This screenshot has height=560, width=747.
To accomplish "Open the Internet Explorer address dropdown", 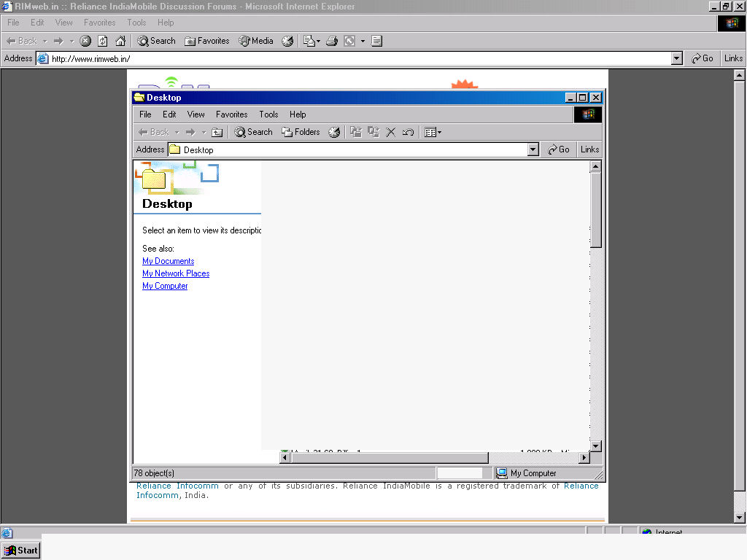I will click(x=677, y=58).
